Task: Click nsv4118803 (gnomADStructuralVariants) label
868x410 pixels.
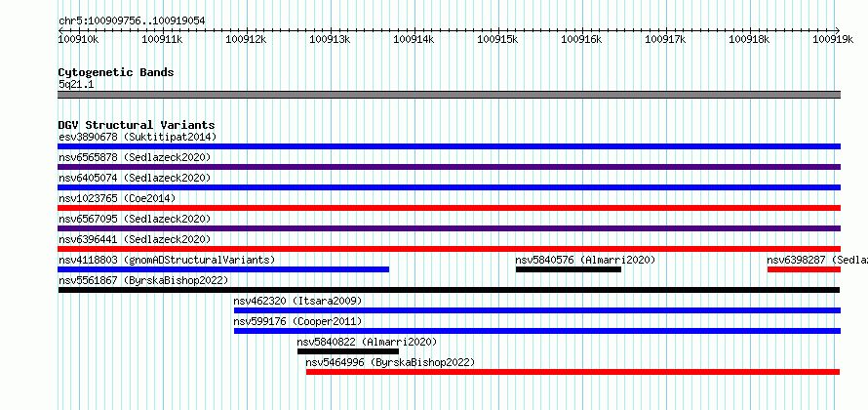Action: coord(167,260)
